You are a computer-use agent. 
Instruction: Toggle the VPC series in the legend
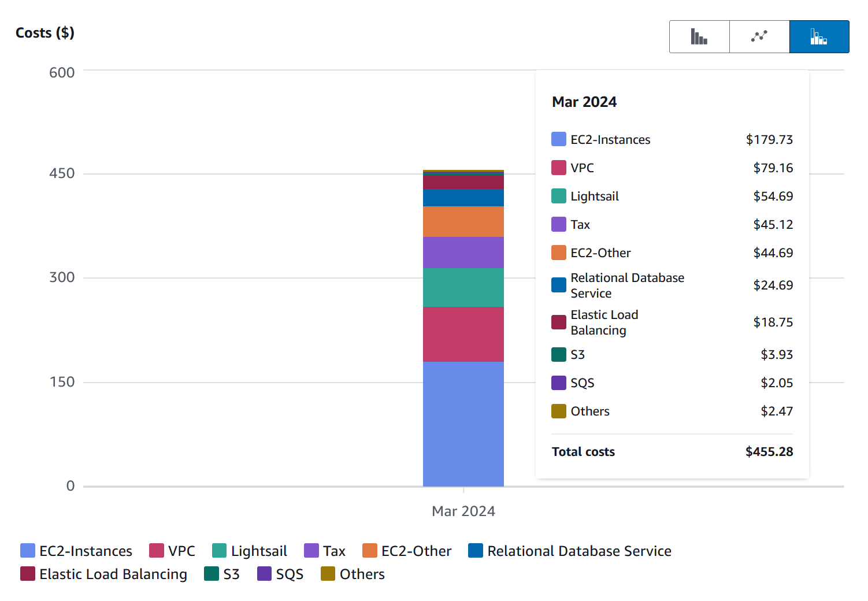pyautogui.click(x=172, y=551)
